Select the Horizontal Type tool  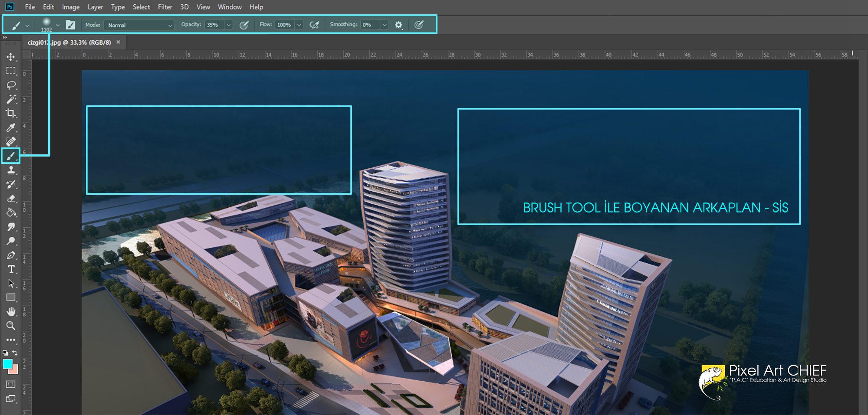coord(11,269)
